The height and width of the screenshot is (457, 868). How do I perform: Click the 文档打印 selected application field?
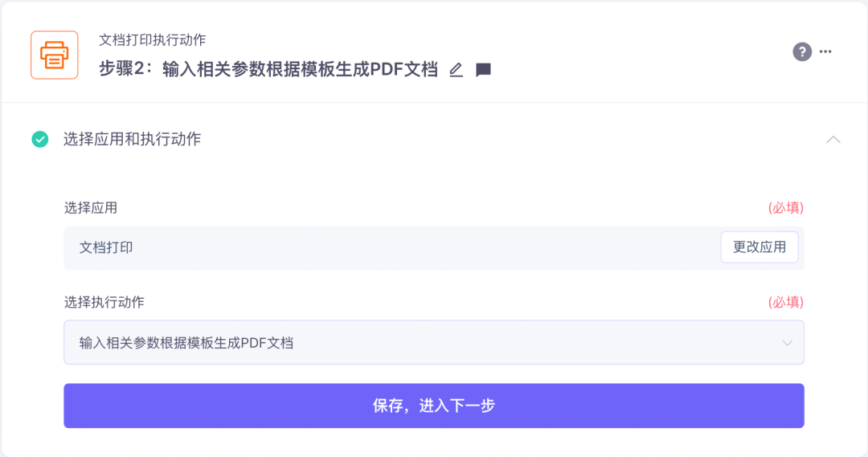point(434,248)
